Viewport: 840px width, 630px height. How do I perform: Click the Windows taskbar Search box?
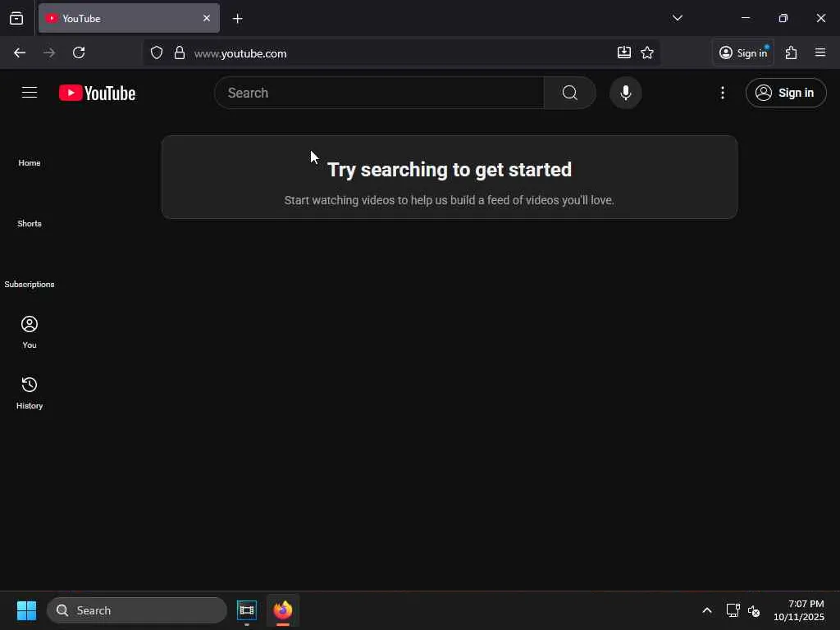coord(137,610)
